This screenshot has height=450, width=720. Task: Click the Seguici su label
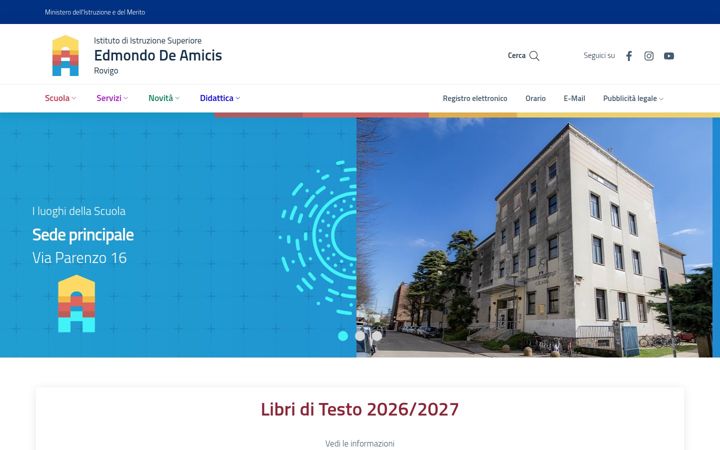tap(599, 56)
